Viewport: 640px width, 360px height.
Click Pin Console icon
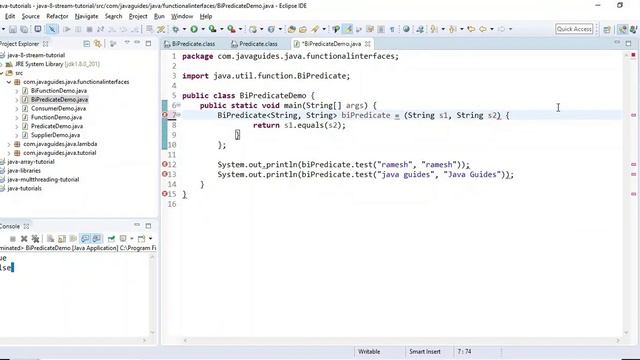point(111,238)
